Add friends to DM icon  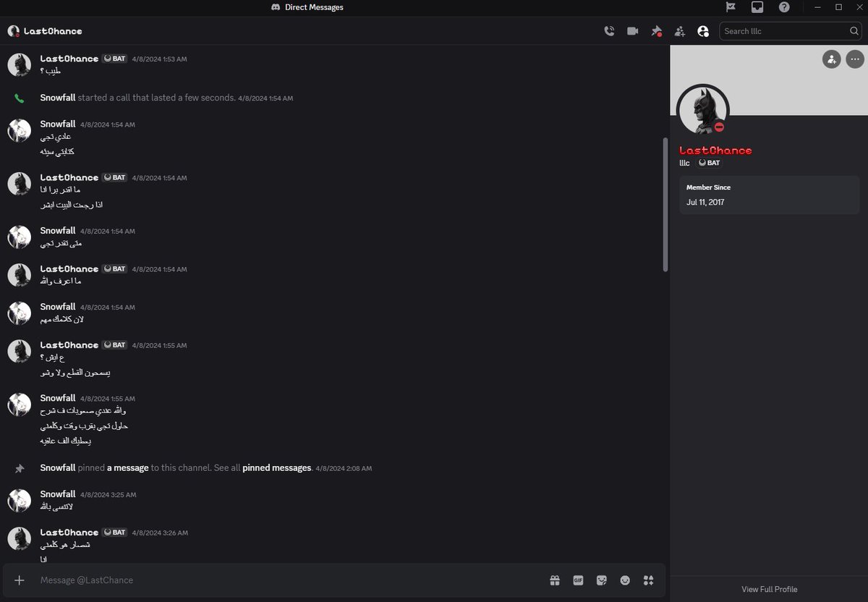tap(679, 31)
